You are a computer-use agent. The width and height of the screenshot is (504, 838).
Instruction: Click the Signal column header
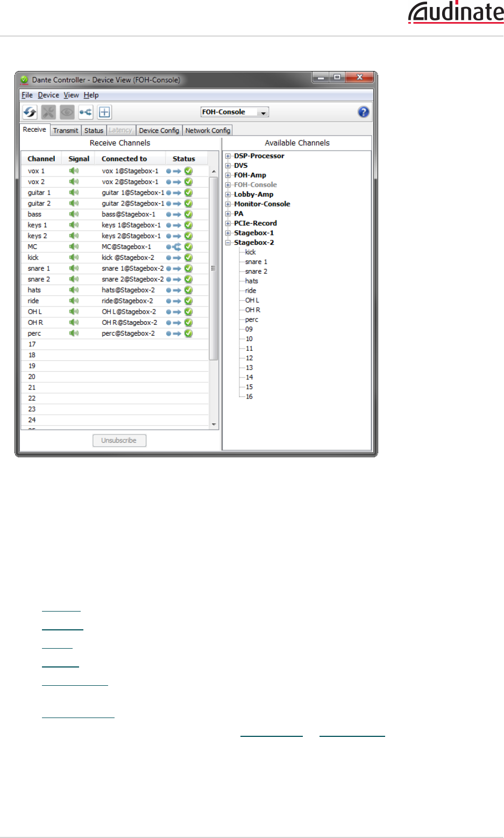click(79, 159)
